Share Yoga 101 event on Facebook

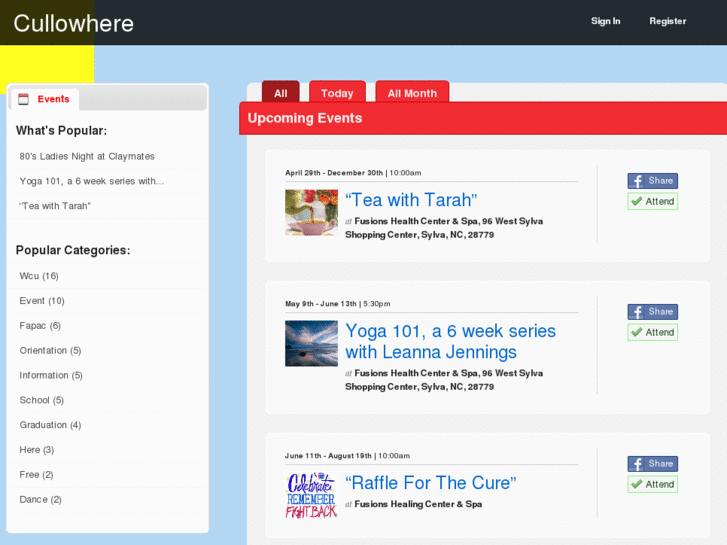(652, 312)
